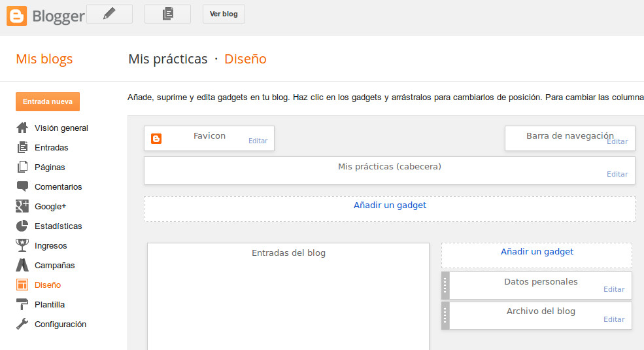644x350 pixels.
Task: Click the Google+ sidebar icon
Action: point(22,206)
